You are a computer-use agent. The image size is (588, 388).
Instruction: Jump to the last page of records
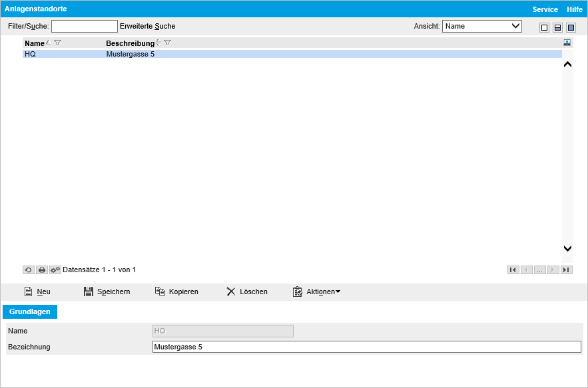tap(567, 270)
